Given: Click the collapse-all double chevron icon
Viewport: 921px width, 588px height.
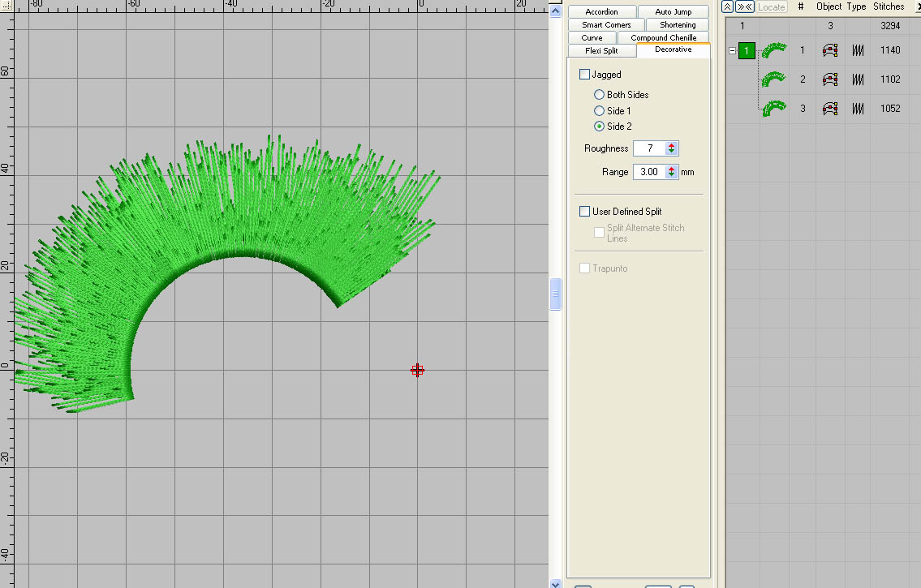Looking at the screenshot, I should [x=728, y=6].
